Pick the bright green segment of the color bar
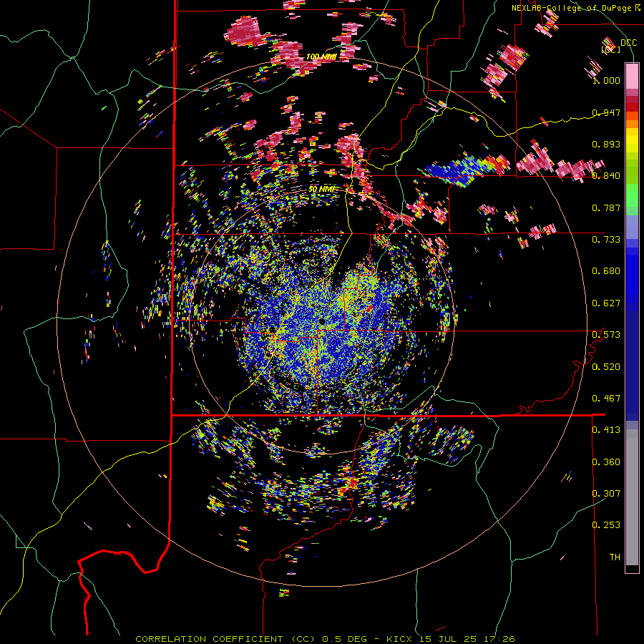This screenshot has width=644, height=644. pos(632,195)
